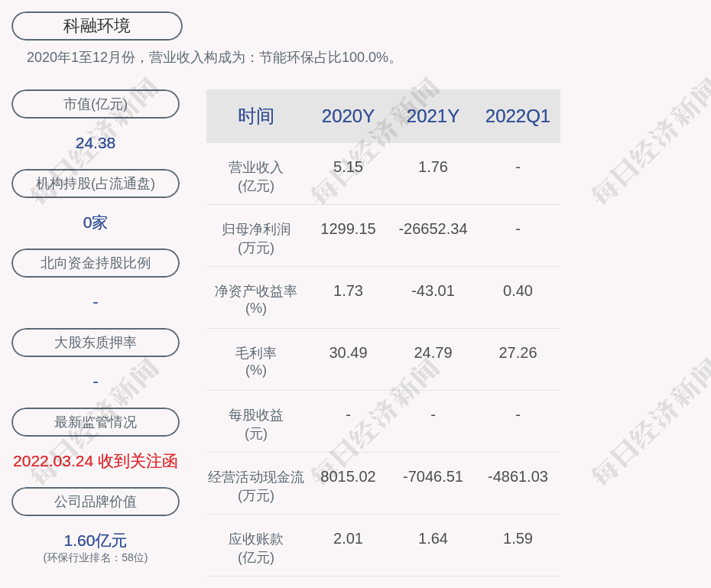Click the 2021Y column header
Image resolution: width=711 pixels, height=588 pixels.
[433, 116]
